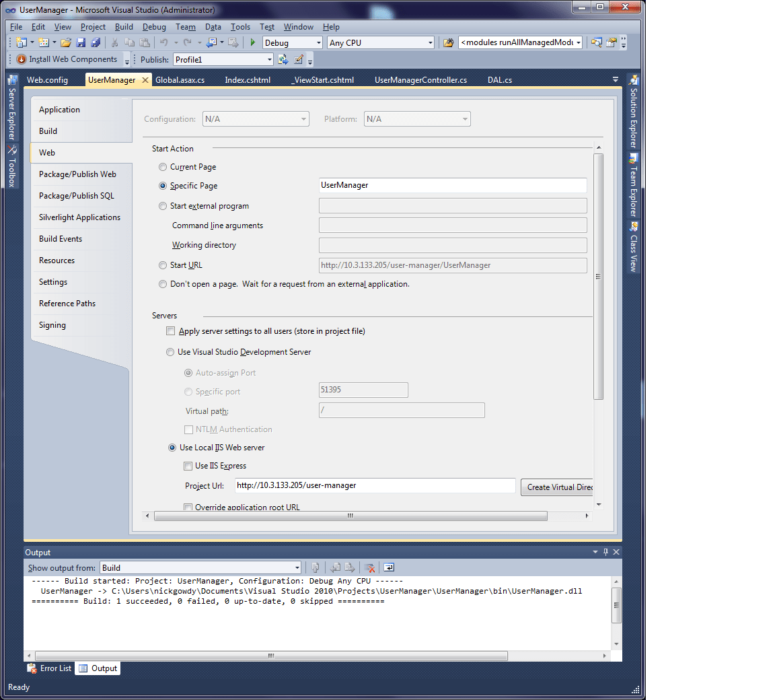Open Show output from Build dropdown
Image resolution: width=775 pixels, height=700 pixels.
coord(297,568)
